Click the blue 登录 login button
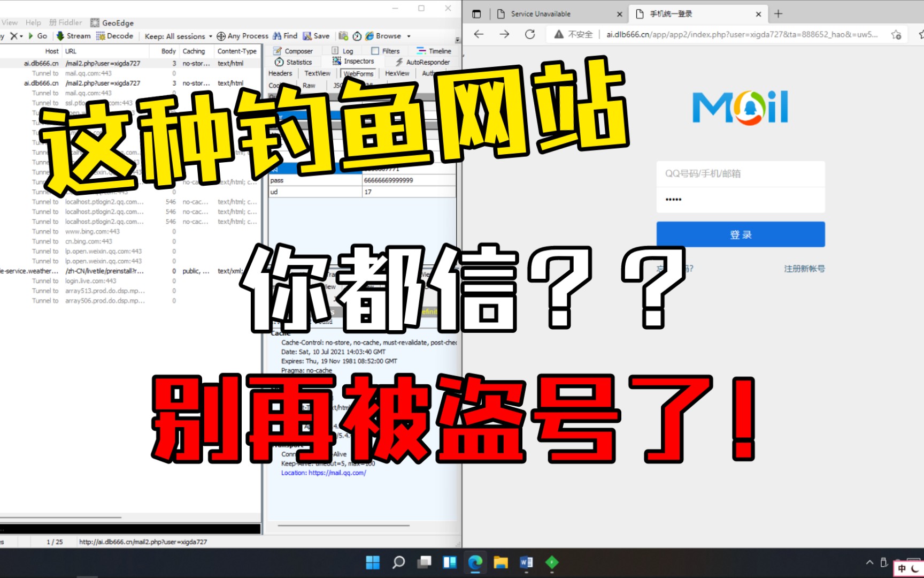924x578 pixels. 741,234
